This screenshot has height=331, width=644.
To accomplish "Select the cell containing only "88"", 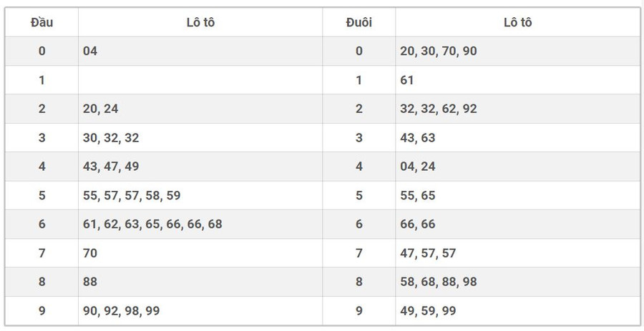I will point(90,282).
